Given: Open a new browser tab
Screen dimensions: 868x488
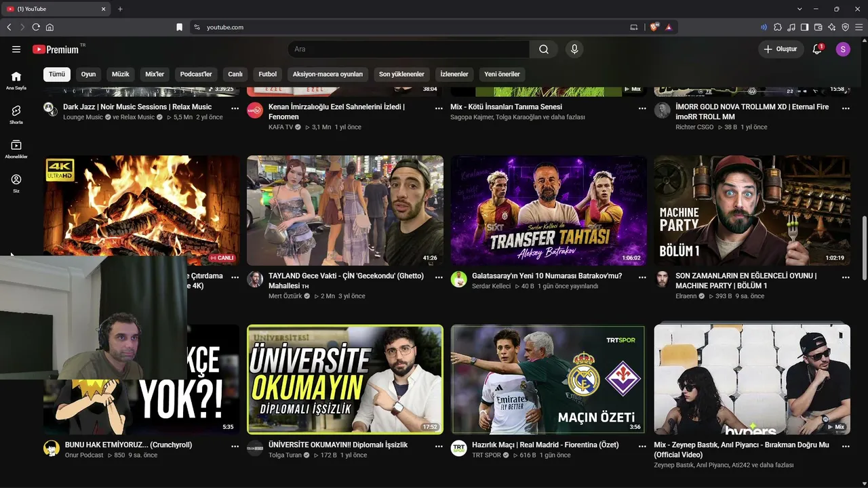Looking at the screenshot, I should click(x=120, y=9).
